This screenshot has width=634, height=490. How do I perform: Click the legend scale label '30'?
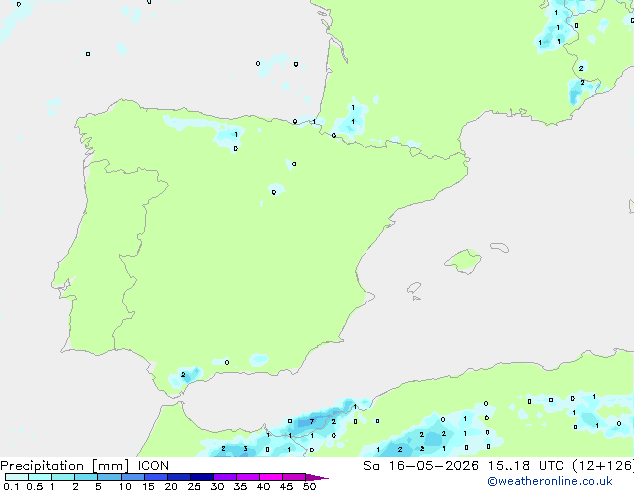[x=217, y=486]
